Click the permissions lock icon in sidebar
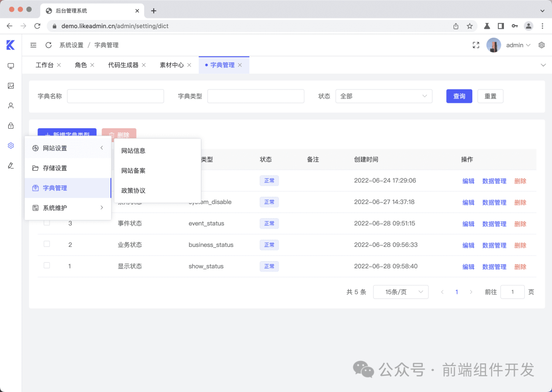 [10, 126]
